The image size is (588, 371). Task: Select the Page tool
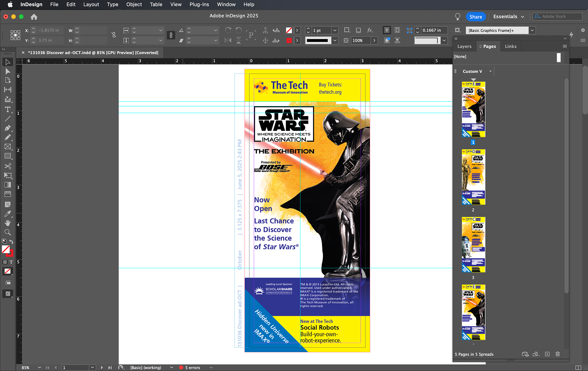(8, 80)
